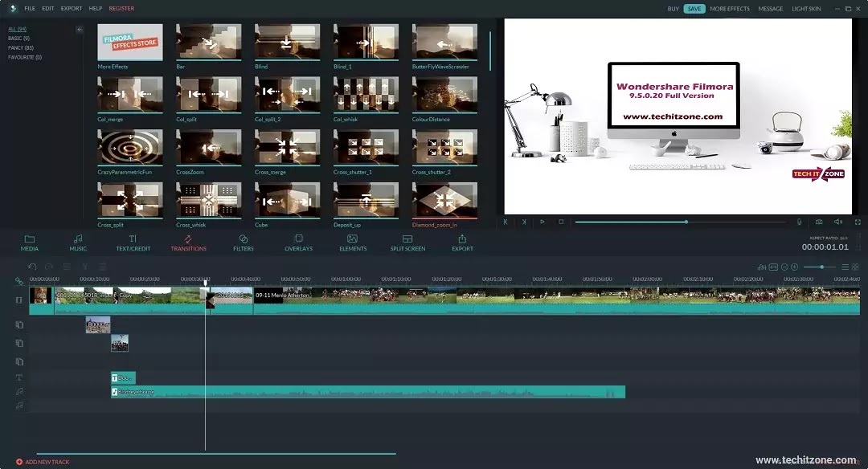This screenshot has width=868, height=469.
Task: Select the ButterFlyWaveScrawler transition
Action: 444,42
